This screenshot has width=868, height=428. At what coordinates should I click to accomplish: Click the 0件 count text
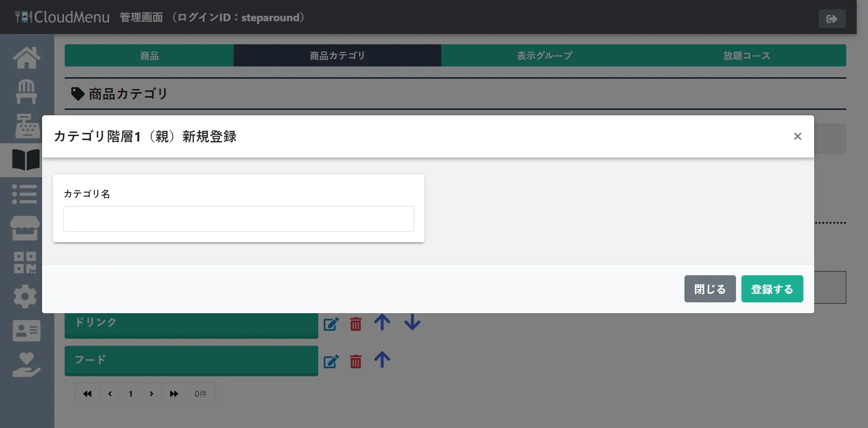201,394
